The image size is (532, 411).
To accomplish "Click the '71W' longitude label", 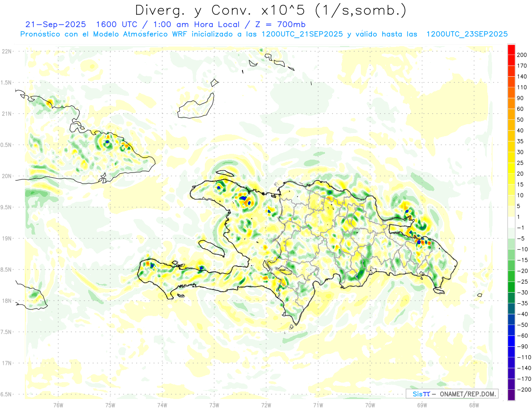I will pyautogui.click(x=318, y=405).
